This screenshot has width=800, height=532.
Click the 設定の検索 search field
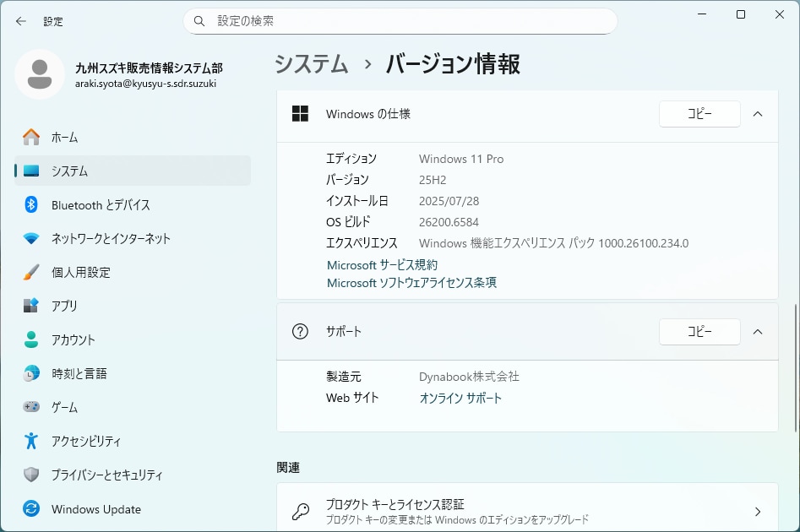[x=400, y=21]
